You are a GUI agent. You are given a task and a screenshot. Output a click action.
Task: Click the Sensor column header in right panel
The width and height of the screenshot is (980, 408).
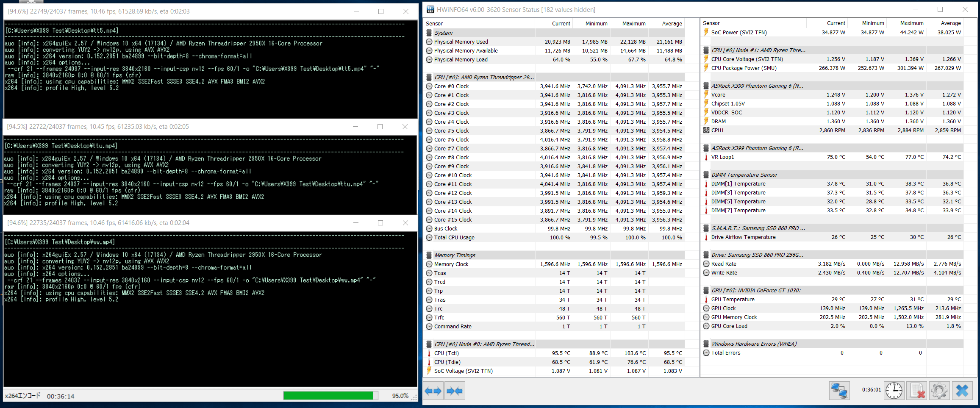[754, 23]
